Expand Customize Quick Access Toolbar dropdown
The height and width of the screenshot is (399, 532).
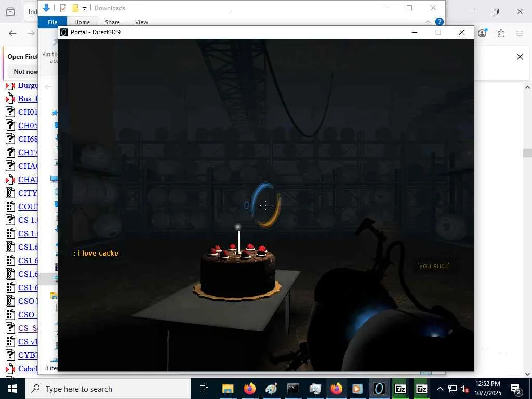pyautogui.click(x=84, y=8)
